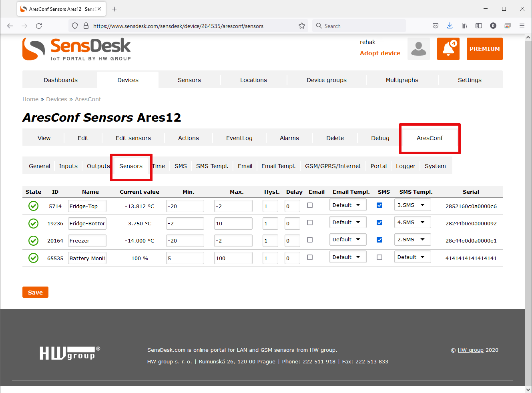The width and height of the screenshot is (532, 393).
Task: Select the Inputs sub-tab
Action: [x=68, y=166]
